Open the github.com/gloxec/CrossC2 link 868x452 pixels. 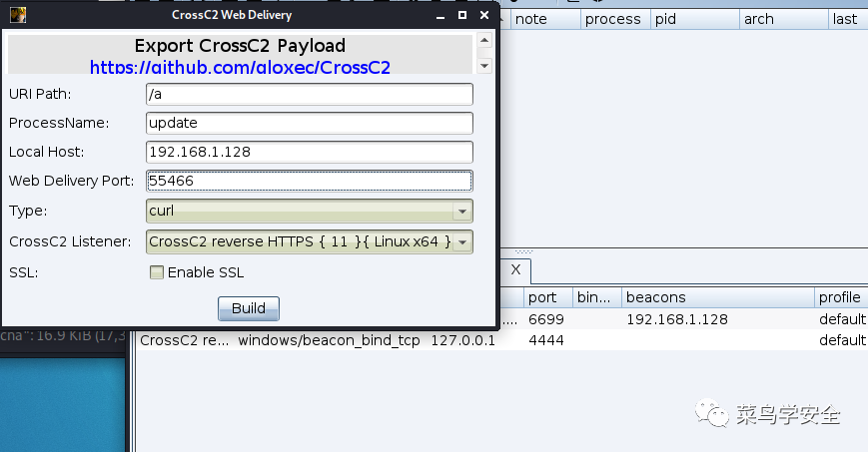(x=240, y=68)
